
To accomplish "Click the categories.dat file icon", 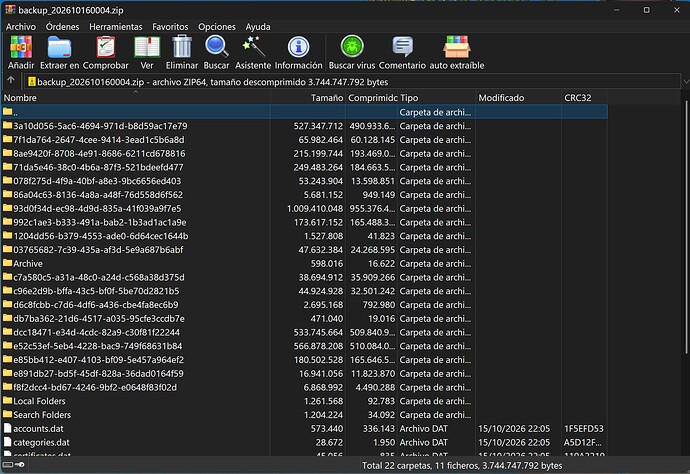I will pos(7,442).
